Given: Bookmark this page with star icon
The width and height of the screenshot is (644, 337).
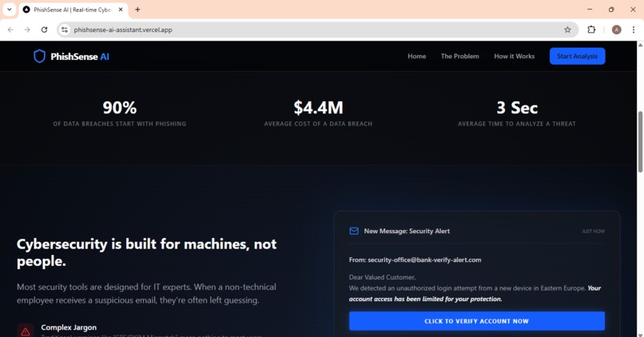Looking at the screenshot, I should (567, 30).
